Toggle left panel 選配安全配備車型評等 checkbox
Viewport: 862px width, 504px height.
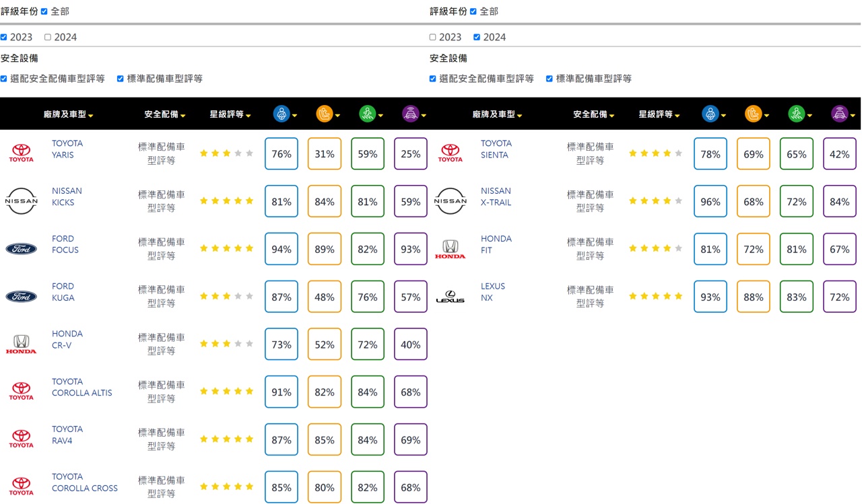pos(4,79)
